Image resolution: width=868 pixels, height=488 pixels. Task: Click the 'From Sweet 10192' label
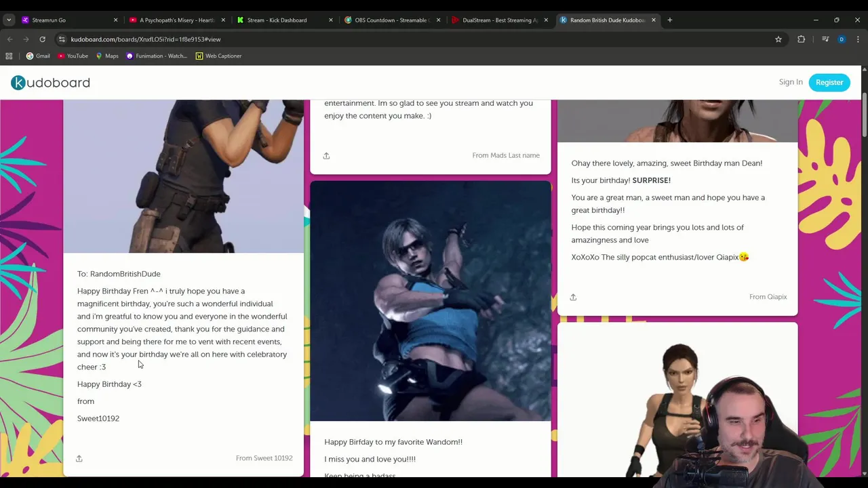click(x=264, y=458)
